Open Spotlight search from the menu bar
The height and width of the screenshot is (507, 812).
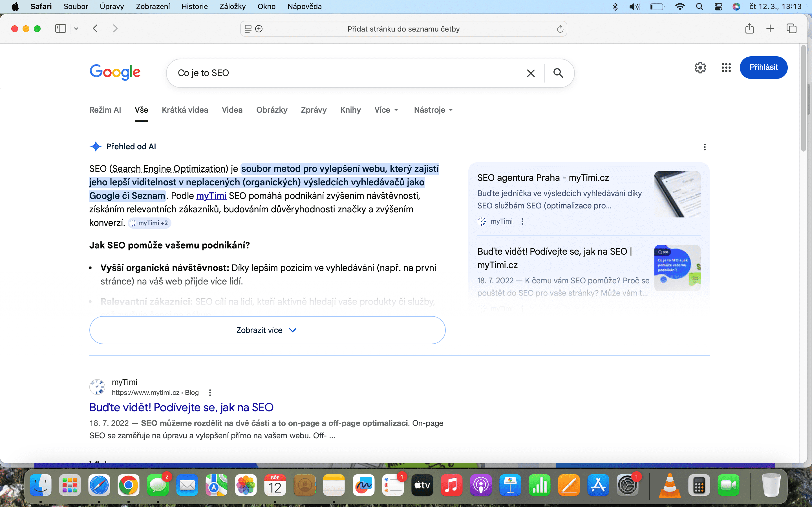pyautogui.click(x=700, y=6)
